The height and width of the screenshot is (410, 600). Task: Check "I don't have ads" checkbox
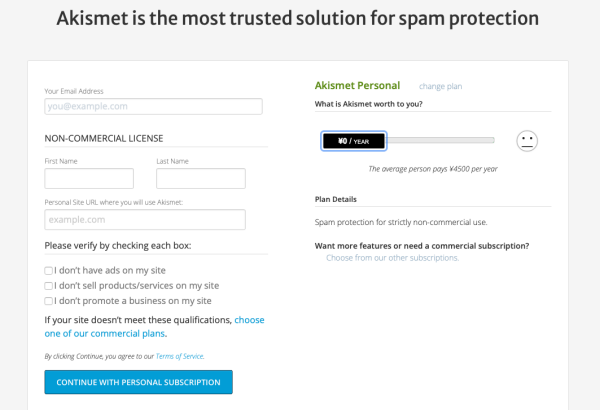point(49,270)
